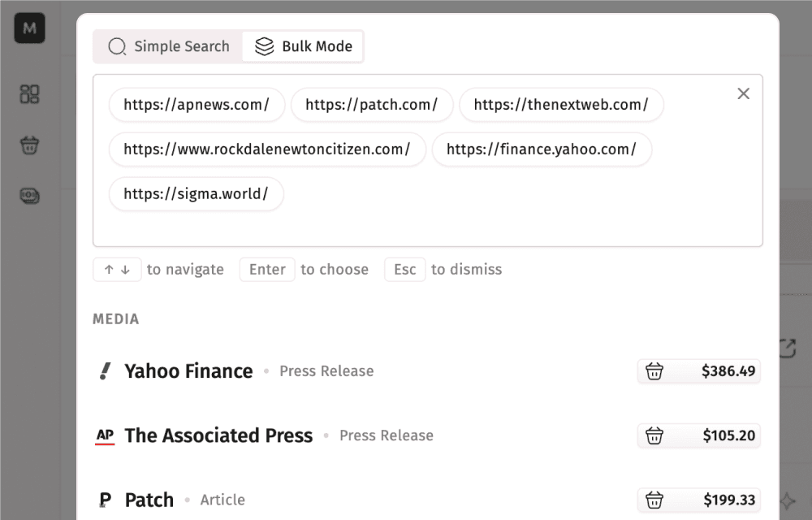Image resolution: width=812 pixels, height=520 pixels.
Task: Switch to the Simple Search tab
Action: (x=168, y=46)
